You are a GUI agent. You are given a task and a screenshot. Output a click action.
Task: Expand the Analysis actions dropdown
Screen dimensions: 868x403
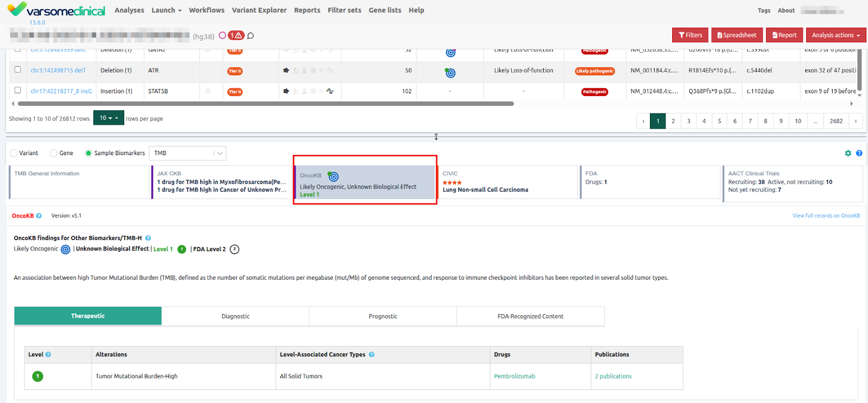835,35
